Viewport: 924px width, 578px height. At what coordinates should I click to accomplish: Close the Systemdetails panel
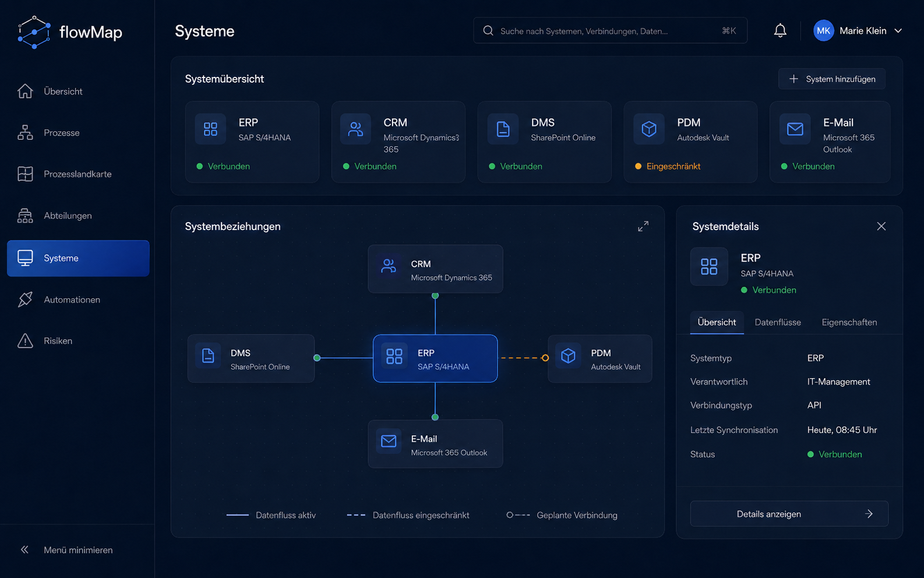click(881, 226)
